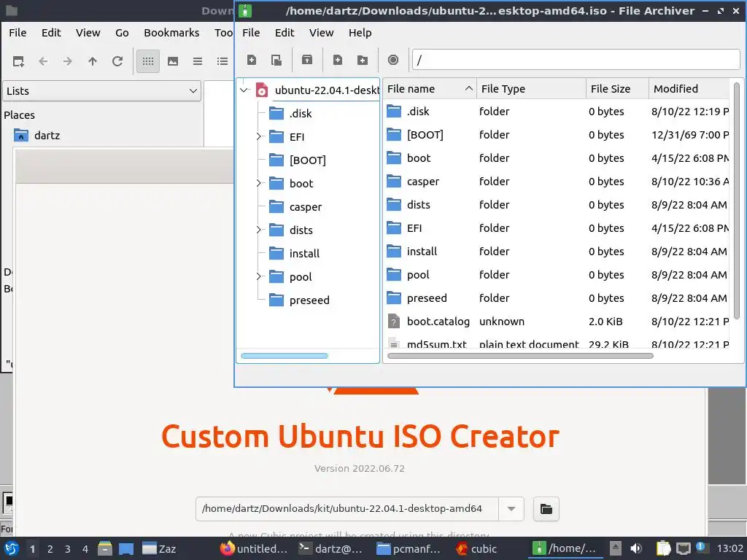Open the clipboard tray icon
Image resolution: width=747 pixels, height=560 pixels.
[x=662, y=548]
